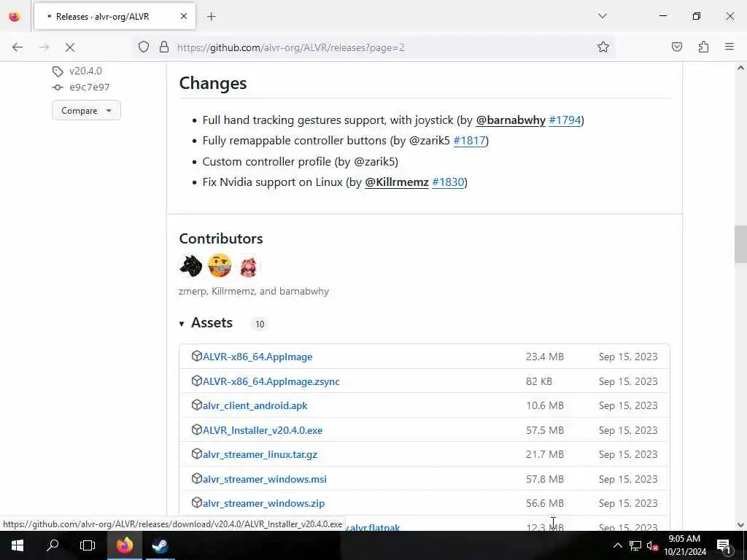Open the v20.4.0 tag link
The width and height of the screenshot is (747, 560).
(x=85, y=71)
